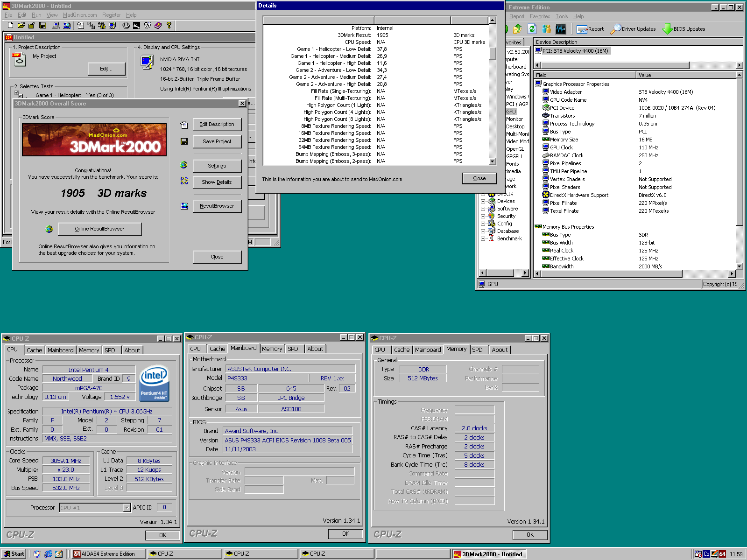Click the Field column header in AIDA64

coord(585,75)
